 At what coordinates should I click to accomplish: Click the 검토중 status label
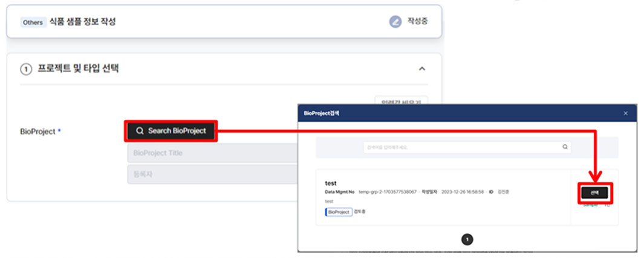360,212
